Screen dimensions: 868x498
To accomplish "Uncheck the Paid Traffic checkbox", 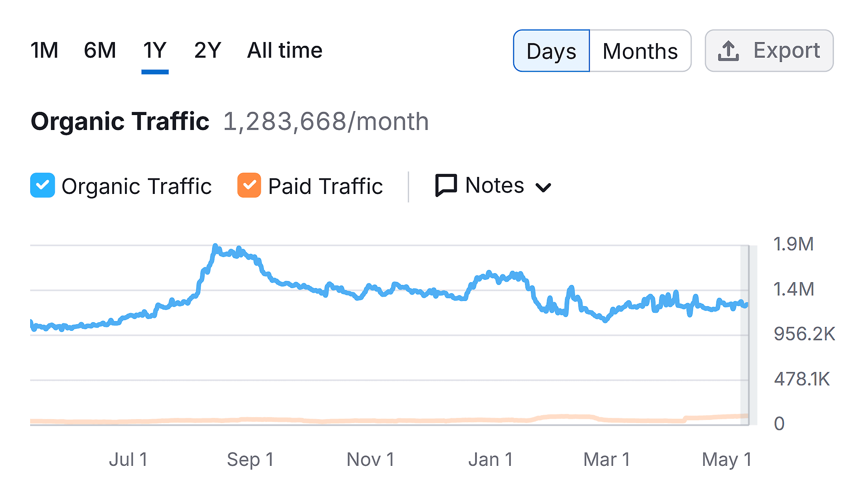I will 249,185.
